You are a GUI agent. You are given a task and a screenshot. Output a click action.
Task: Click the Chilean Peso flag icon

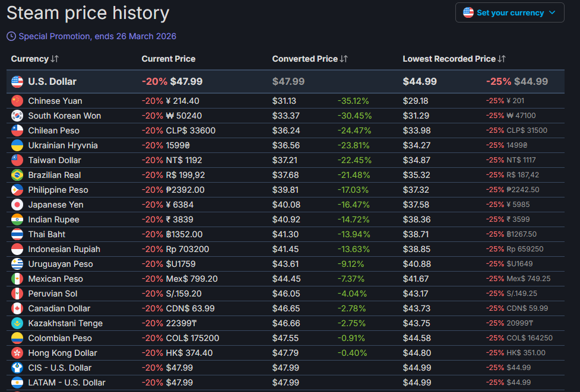coord(17,130)
